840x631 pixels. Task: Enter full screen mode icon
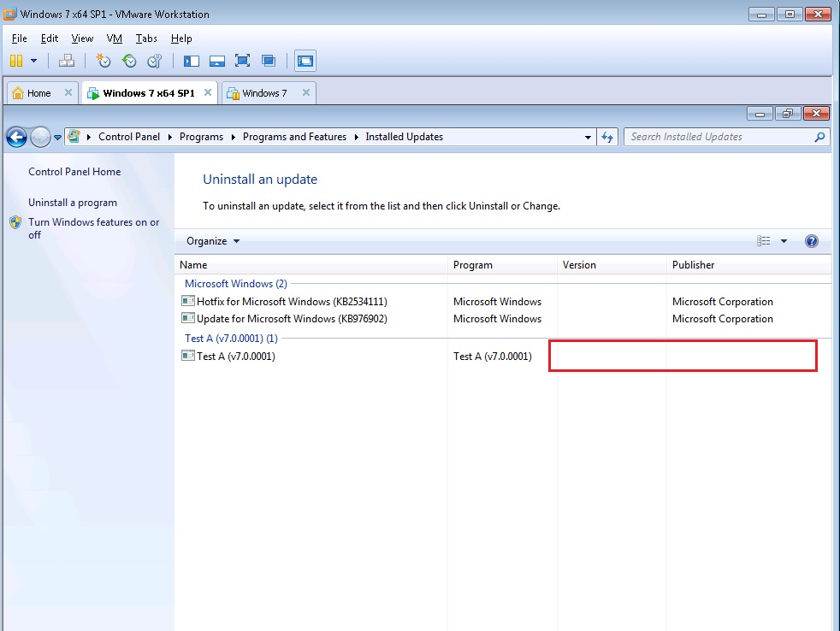pos(243,61)
